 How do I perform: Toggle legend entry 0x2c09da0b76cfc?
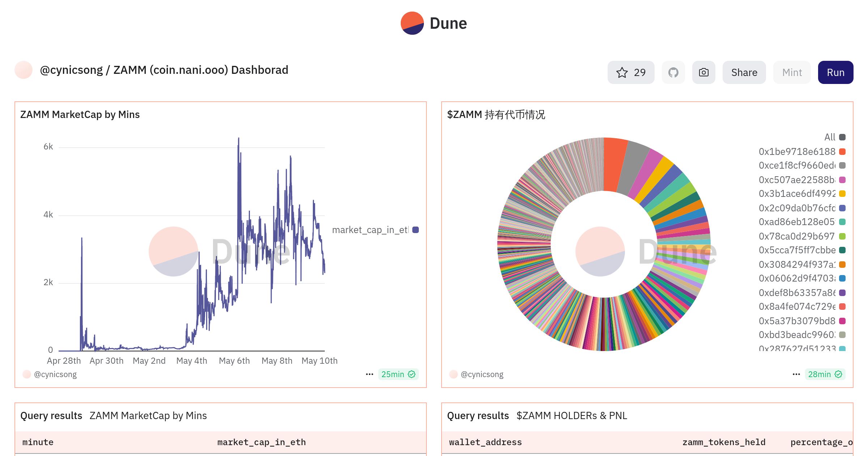pos(802,208)
